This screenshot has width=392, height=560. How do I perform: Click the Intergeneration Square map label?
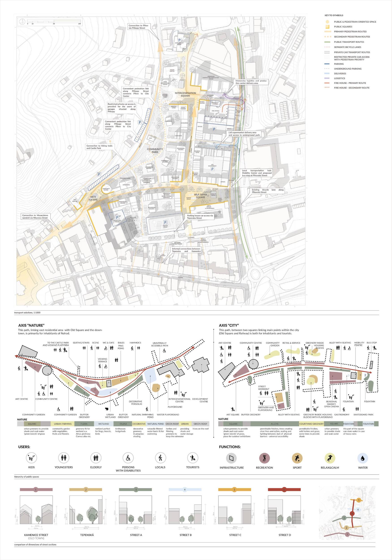click(x=185, y=94)
